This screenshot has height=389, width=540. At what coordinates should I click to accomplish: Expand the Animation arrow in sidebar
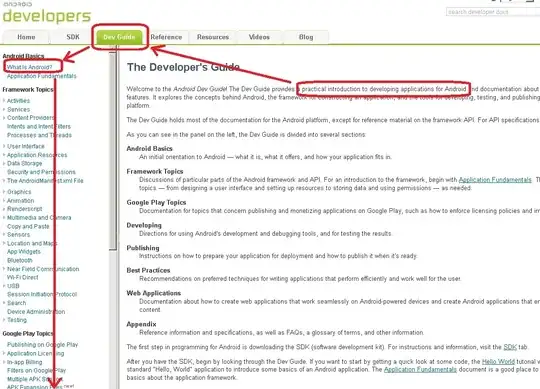(x=4, y=200)
